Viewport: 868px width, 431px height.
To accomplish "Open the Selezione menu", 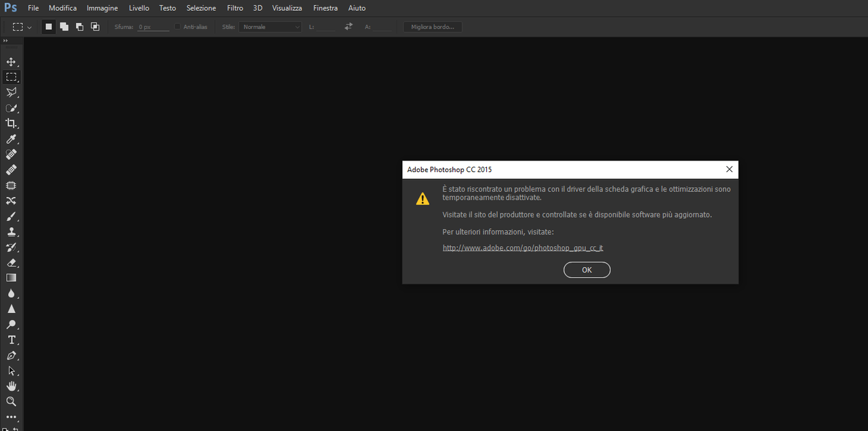I will [x=201, y=8].
